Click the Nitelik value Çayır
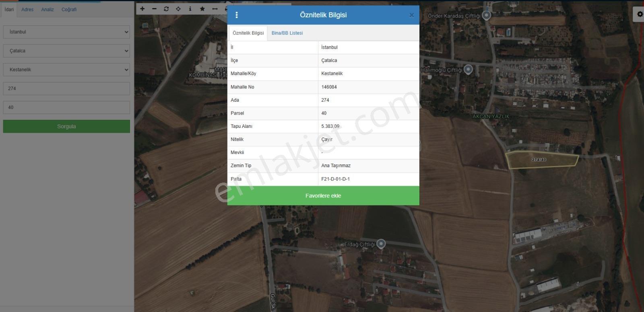This screenshot has height=312, width=644. coord(327,140)
